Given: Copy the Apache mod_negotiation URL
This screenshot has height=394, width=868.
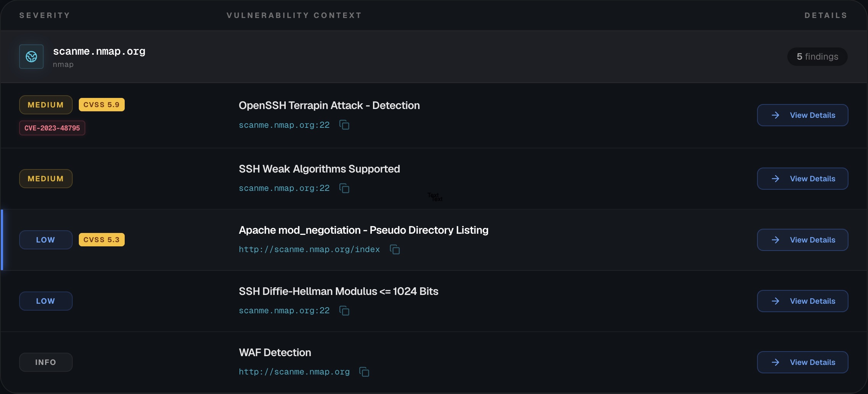Looking at the screenshot, I should 395,249.
